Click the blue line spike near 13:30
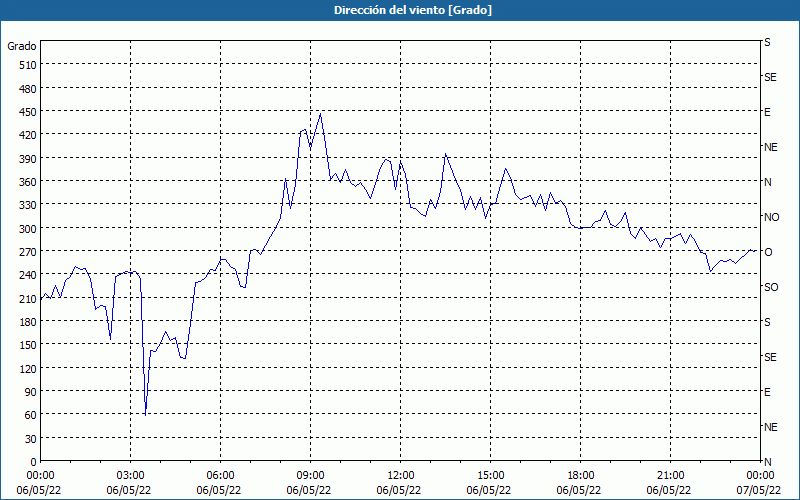The width and height of the screenshot is (800, 500). [445, 154]
